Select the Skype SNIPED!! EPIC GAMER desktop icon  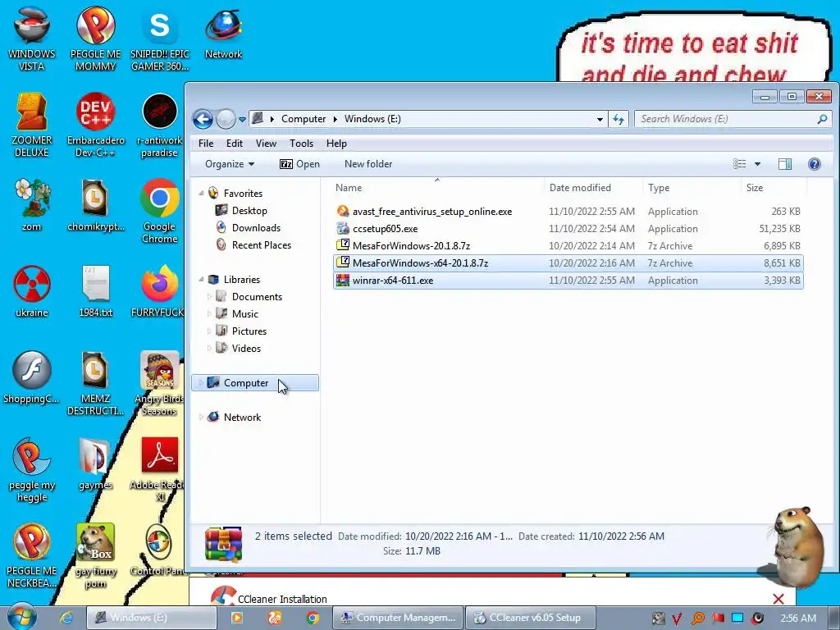pos(160,39)
